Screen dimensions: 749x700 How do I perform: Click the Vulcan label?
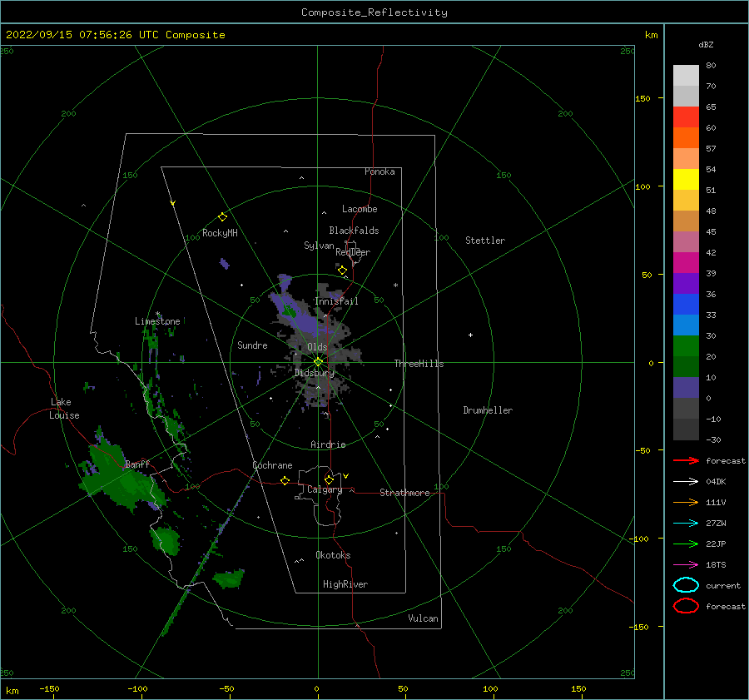tap(423, 618)
